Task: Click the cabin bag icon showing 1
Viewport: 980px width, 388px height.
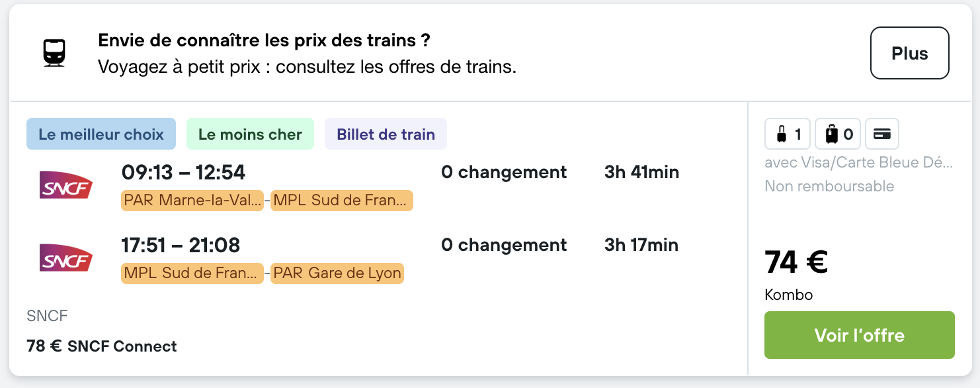Action: [x=788, y=134]
